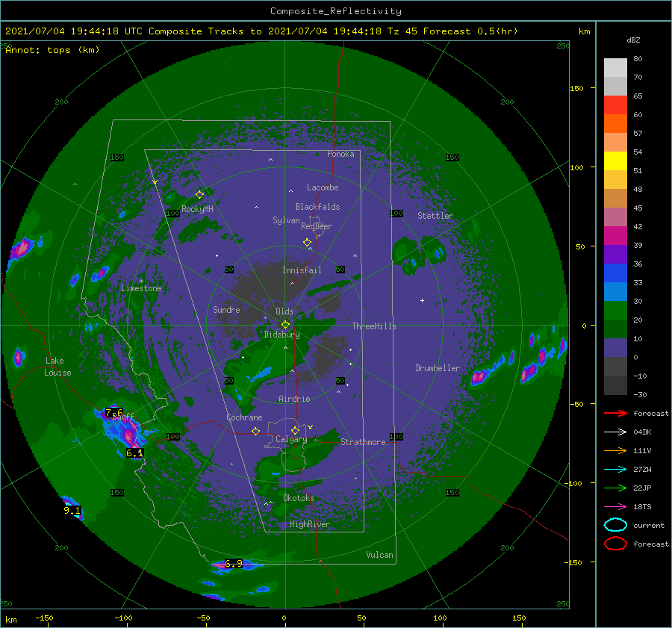Click the 'Forecast 0.5(hr)' header text

[470, 31]
